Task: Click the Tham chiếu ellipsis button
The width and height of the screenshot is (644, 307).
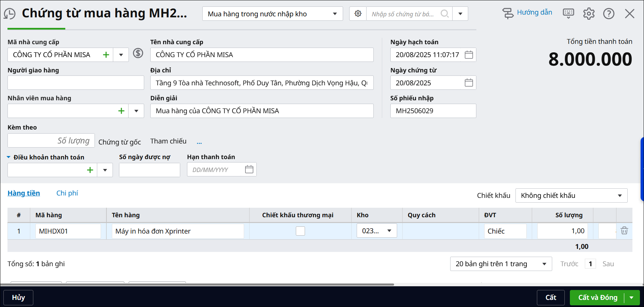Action: pos(199,142)
